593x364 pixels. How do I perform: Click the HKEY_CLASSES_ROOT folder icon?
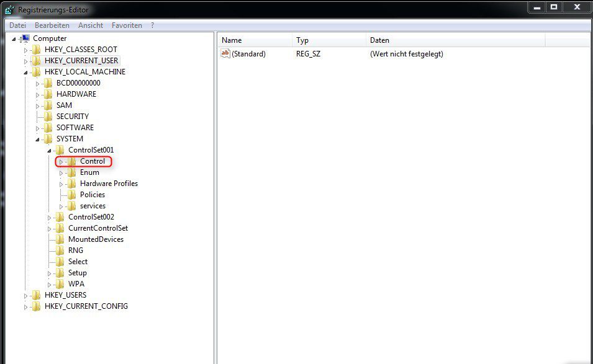[x=36, y=50]
